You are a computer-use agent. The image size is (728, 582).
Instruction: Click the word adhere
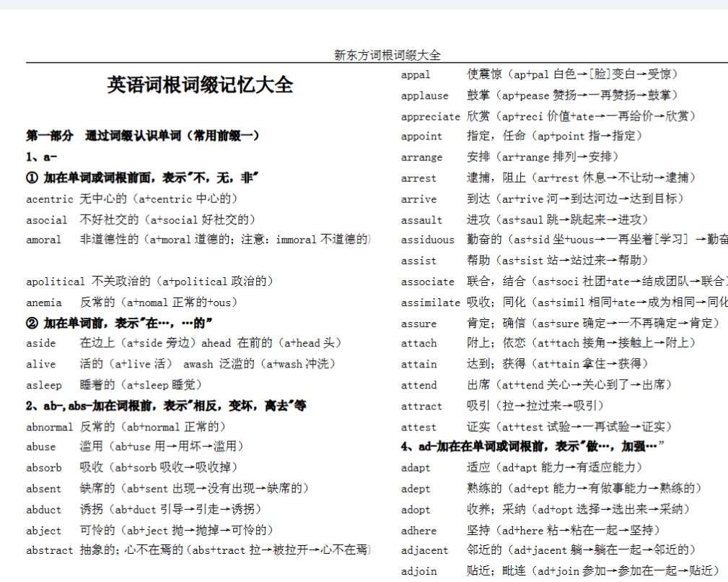418,531
